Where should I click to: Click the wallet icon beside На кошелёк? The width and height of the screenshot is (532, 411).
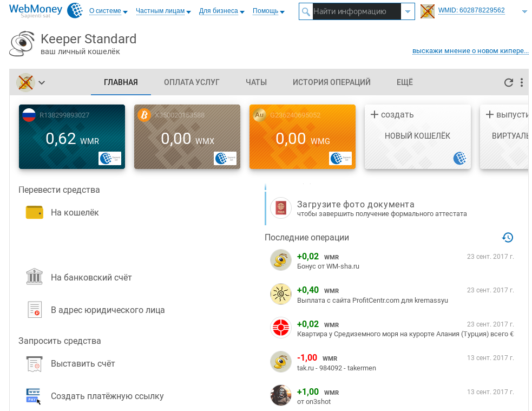pyautogui.click(x=34, y=212)
